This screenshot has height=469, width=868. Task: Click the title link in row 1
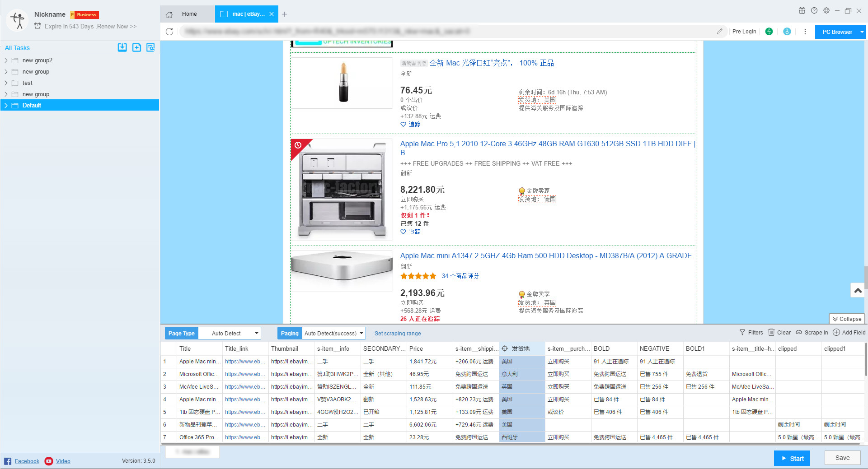[245, 362]
